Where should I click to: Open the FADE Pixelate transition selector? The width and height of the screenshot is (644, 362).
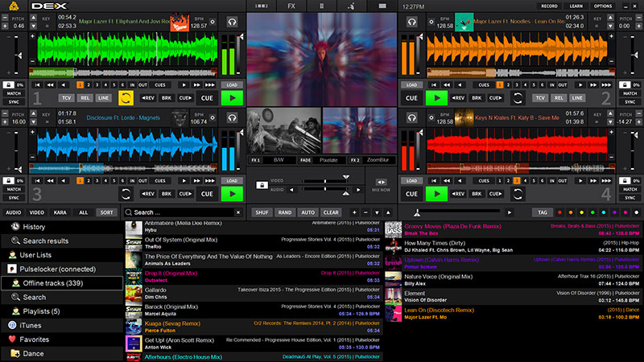pos(327,160)
